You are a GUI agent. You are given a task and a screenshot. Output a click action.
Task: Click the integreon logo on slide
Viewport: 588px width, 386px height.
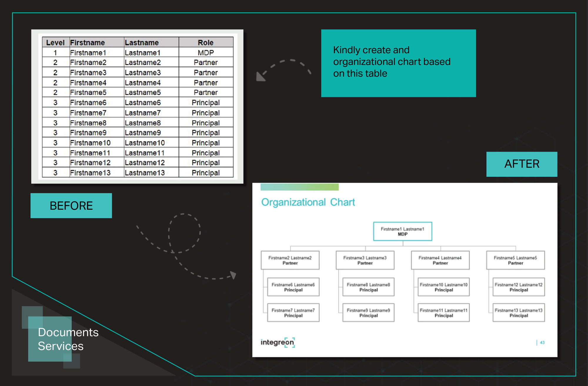point(278,342)
